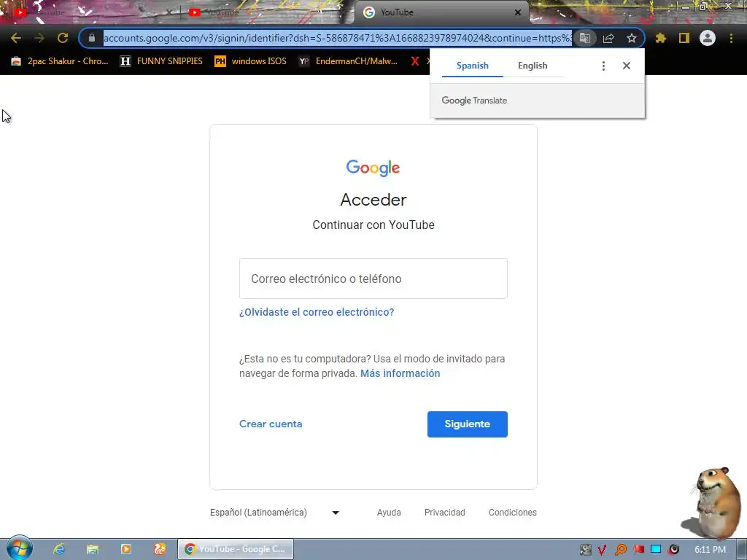The image size is (747, 560).
Task: Close the active YouTube sign-in tab
Action: click(x=518, y=12)
